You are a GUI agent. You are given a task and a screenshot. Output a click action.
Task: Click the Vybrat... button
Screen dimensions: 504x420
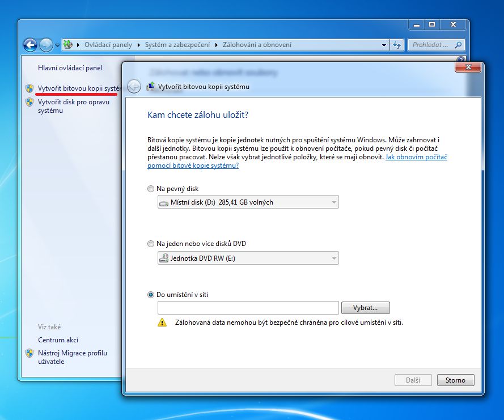tap(366, 308)
